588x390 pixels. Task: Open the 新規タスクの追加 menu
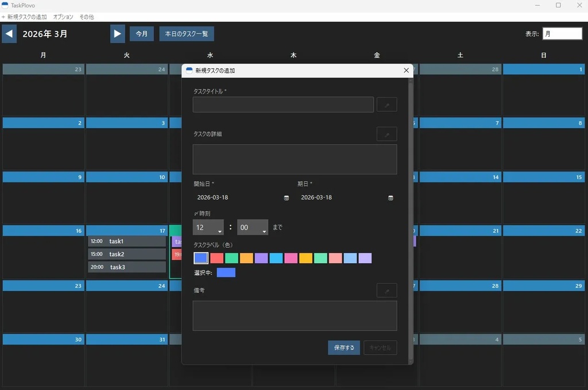[24, 17]
